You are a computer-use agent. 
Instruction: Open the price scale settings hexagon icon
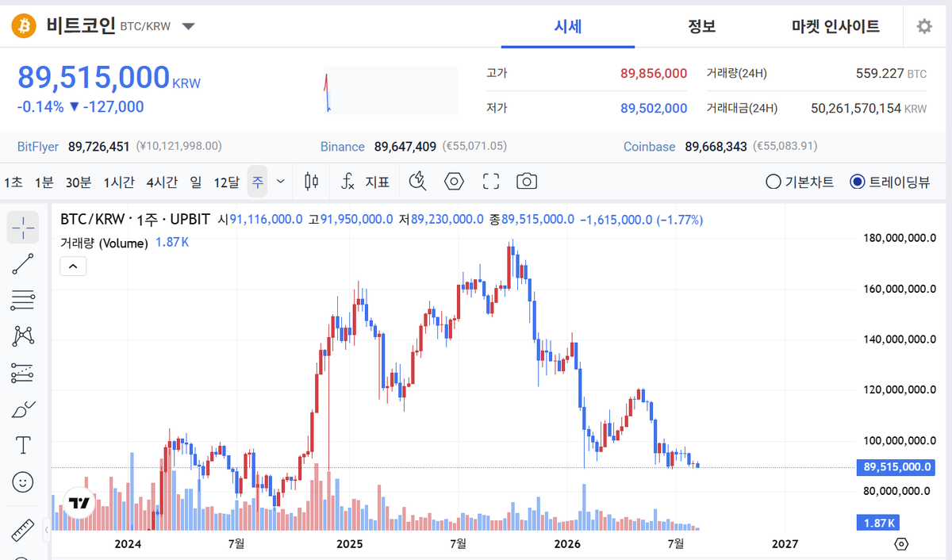[x=901, y=544]
